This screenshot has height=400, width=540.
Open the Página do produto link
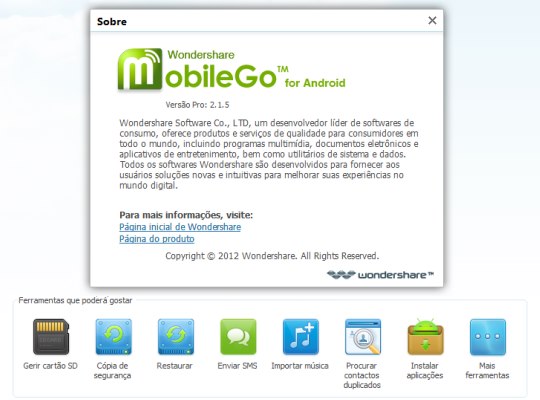coord(157,239)
